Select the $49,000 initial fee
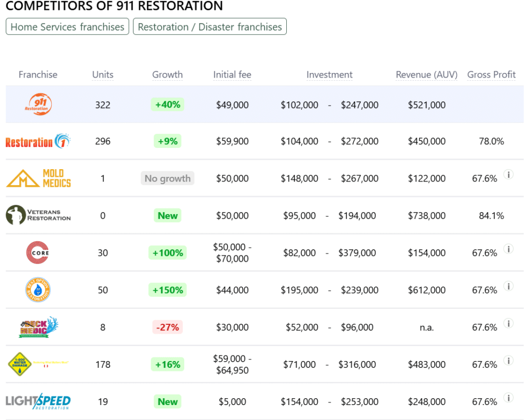Image resolution: width=530 pixels, height=420 pixels. (x=232, y=105)
